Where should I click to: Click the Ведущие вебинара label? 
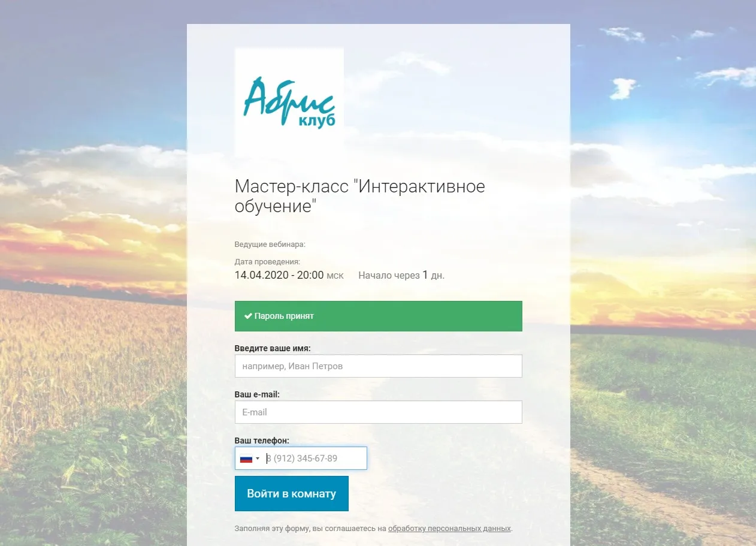270,245
